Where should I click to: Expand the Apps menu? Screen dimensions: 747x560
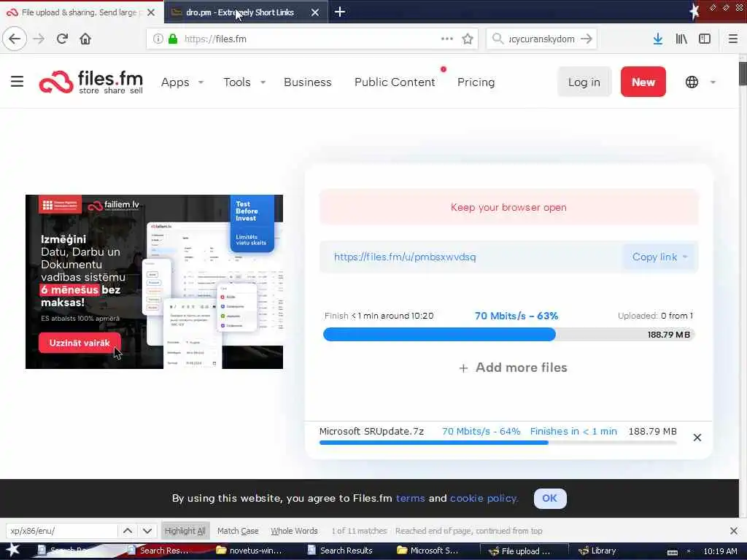click(x=182, y=82)
